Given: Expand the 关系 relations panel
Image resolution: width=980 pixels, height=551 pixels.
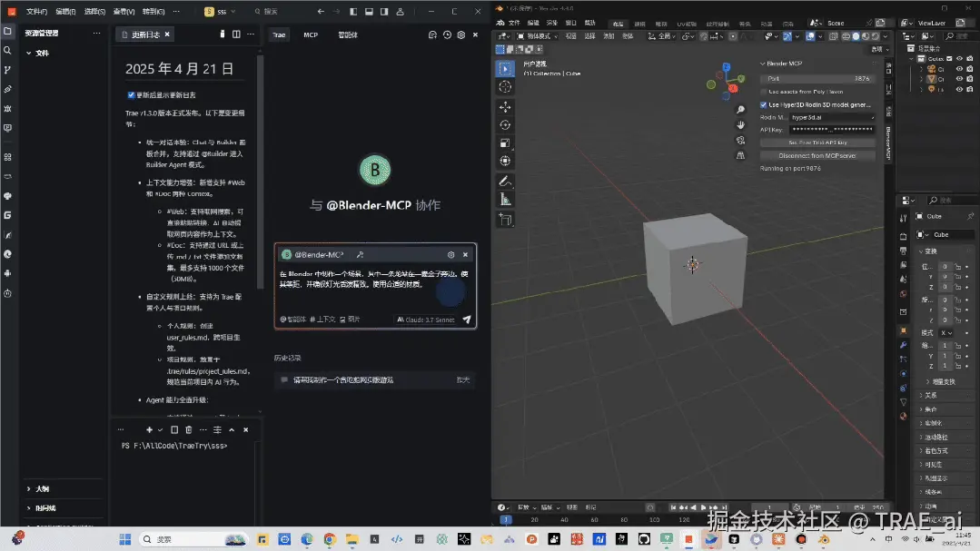Looking at the screenshot, I should coord(921,396).
